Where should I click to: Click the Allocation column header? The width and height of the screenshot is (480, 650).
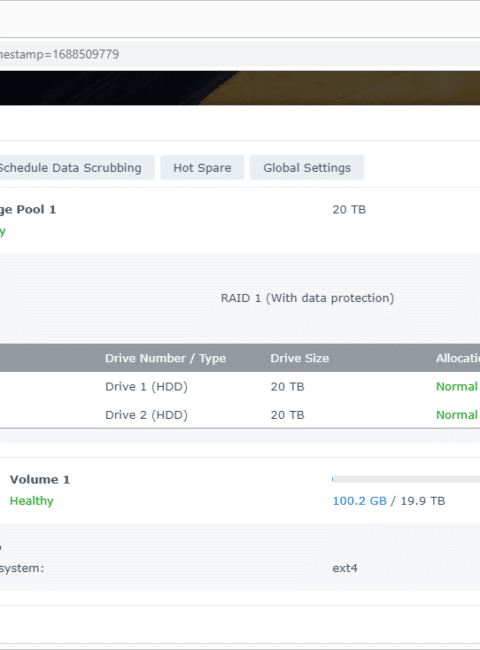pos(458,358)
